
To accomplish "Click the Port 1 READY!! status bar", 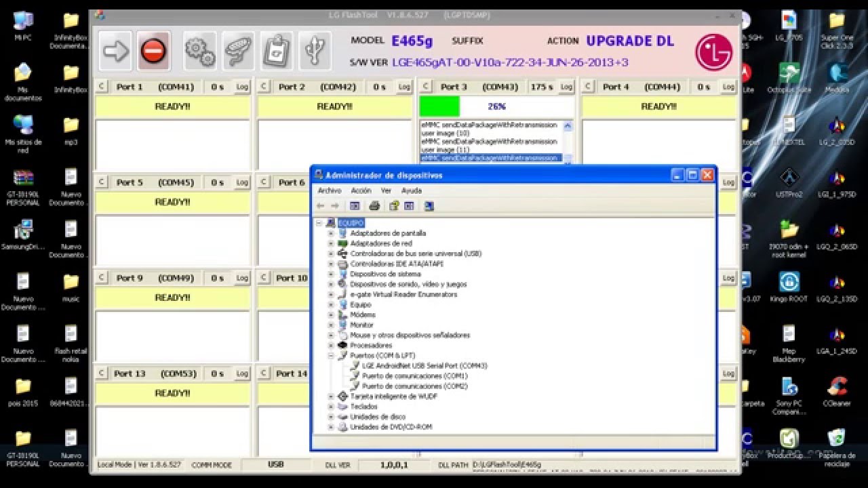I will click(x=172, y=106).
